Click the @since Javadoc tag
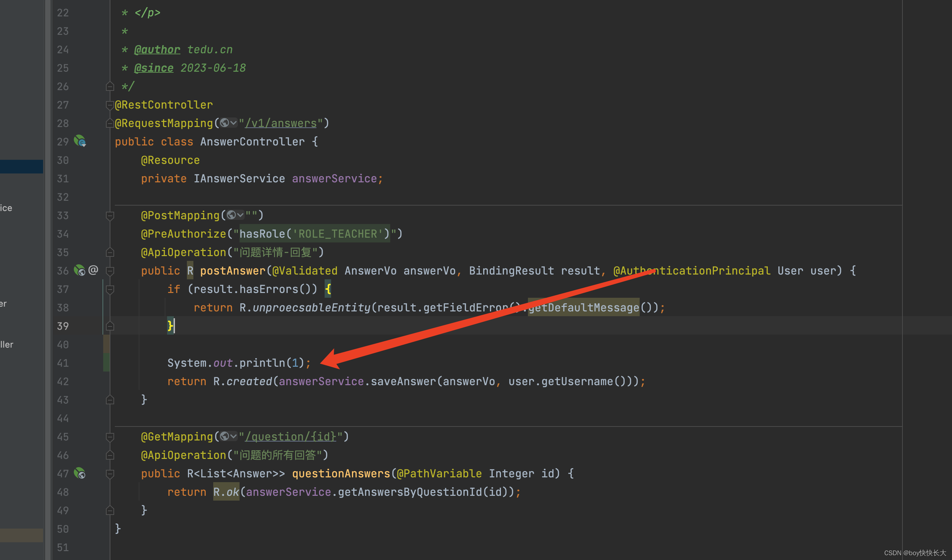This screenshot has height=560, width=952. 154,68
